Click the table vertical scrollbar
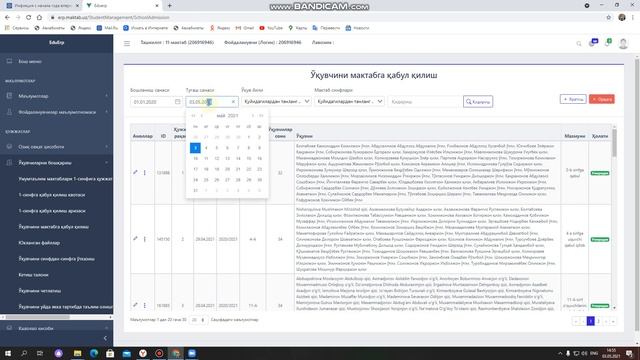This screenshot has width=640, height=360. coord(614,142)
